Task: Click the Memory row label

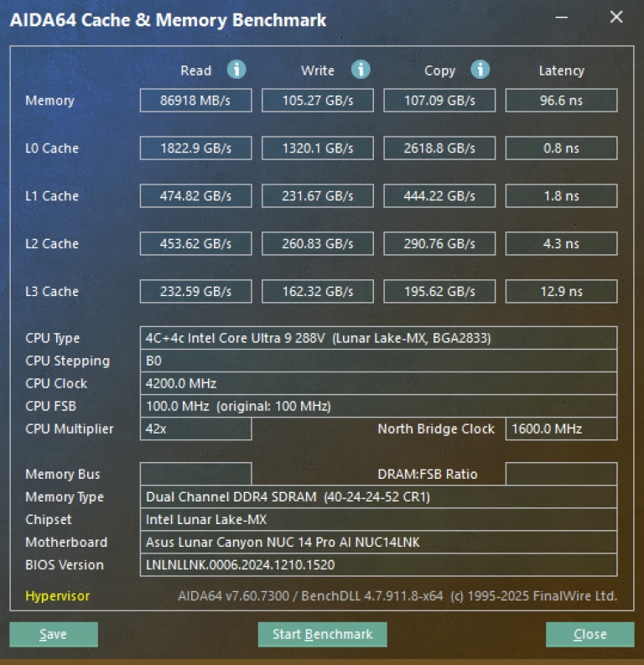Action: click(49, 101)
